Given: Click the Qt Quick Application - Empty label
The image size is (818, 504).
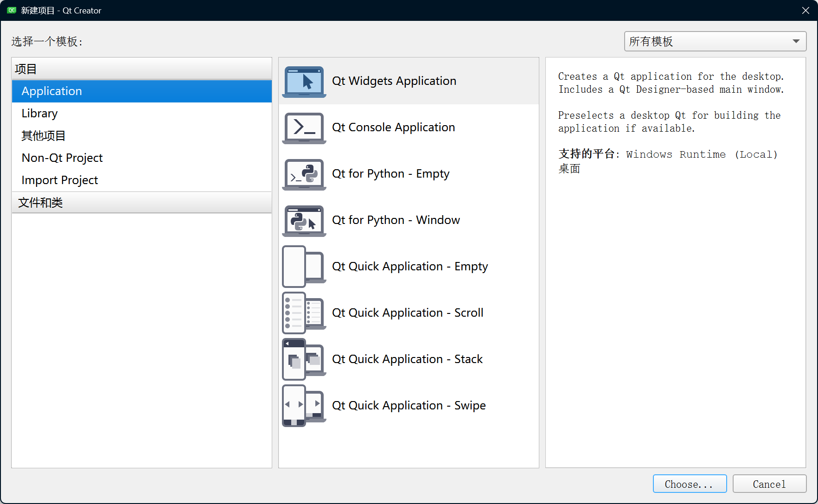Looking at the screenshot, I should [x=410, y=267].
